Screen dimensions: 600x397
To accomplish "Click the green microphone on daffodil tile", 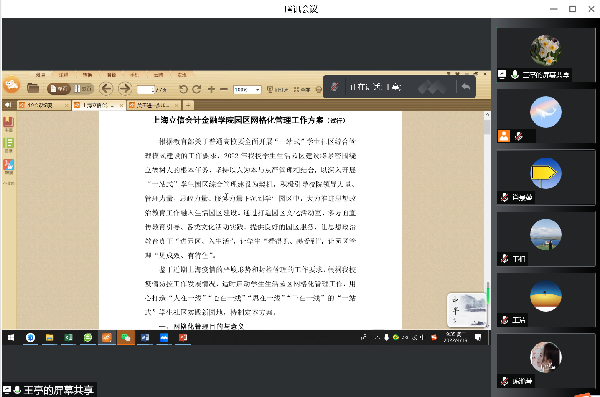I will point(515,75).
